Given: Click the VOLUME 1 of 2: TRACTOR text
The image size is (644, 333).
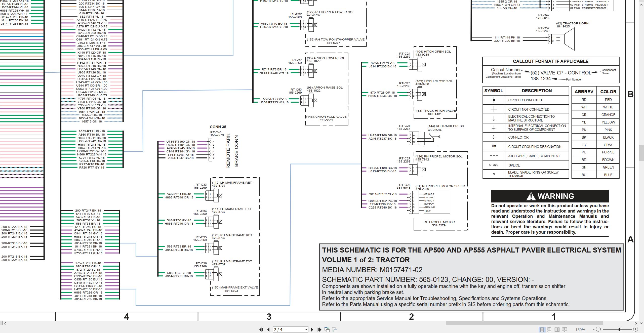Looking at the screenshot, I should click(x=366, y=260).
